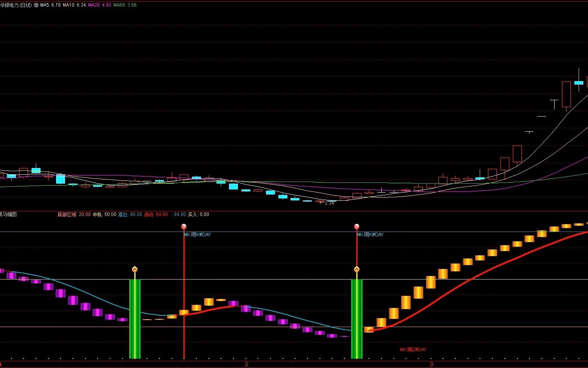
Task: Select the MA20: 4.93 indicator label
Action: coord(100,5)
